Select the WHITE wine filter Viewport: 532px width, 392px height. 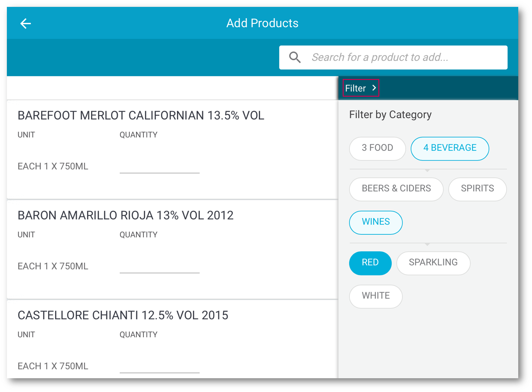click(375, 296)
